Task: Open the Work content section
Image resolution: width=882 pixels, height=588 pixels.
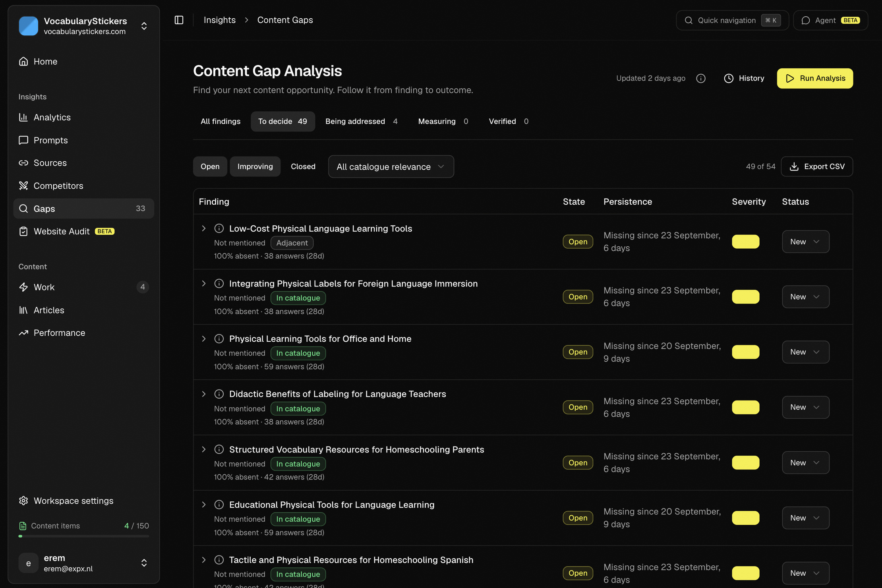Action: [x=84, y=287]
